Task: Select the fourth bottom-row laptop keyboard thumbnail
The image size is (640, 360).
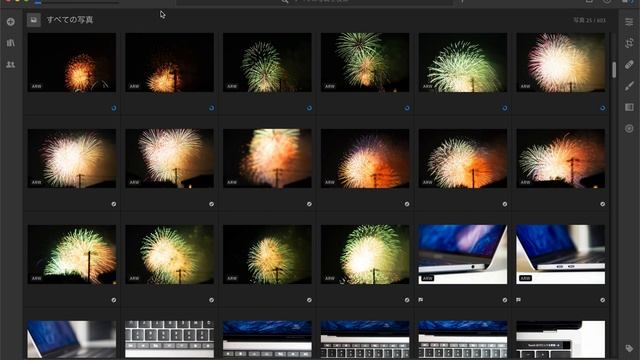Action: pyautogui.click(x=365, y=340)
